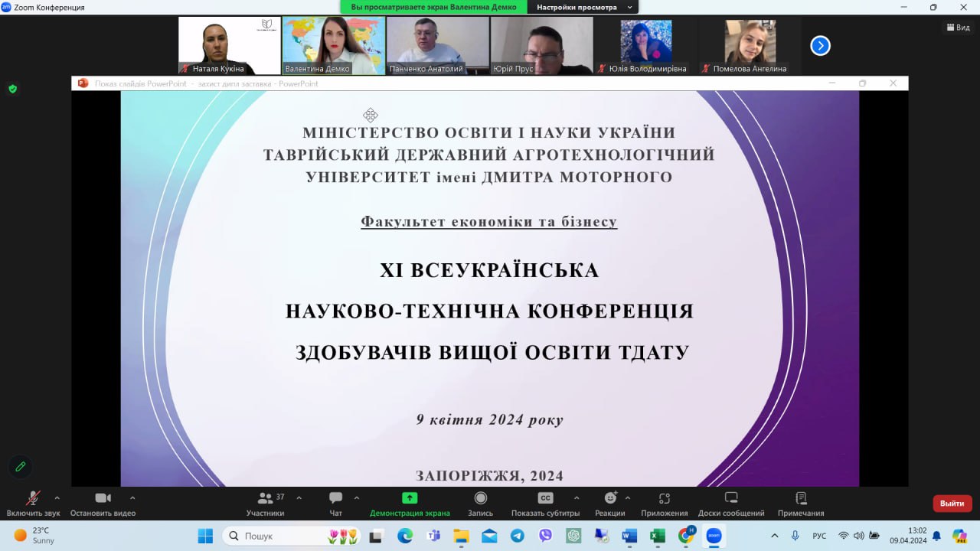Open Wi-Fi network settings in the tray
The height and width of the screenshot is (551, 980).
click(844, 536)
